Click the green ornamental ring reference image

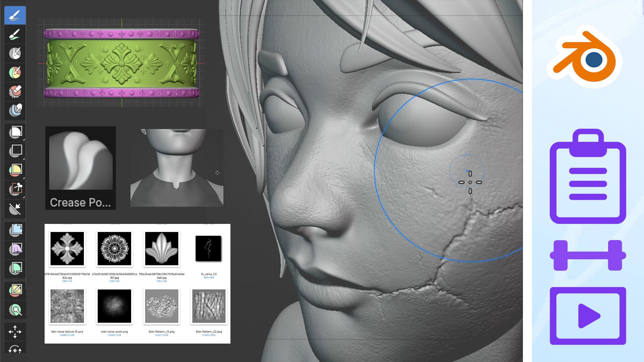pyautogui.click(x=121, y=63)
